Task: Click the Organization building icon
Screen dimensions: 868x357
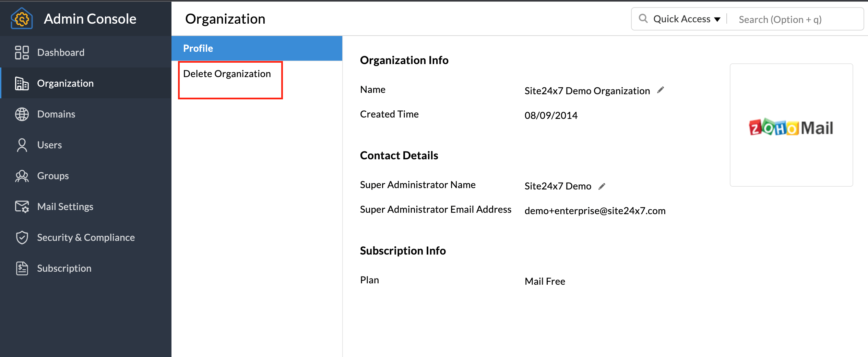Action: click(x=22, y=83)
